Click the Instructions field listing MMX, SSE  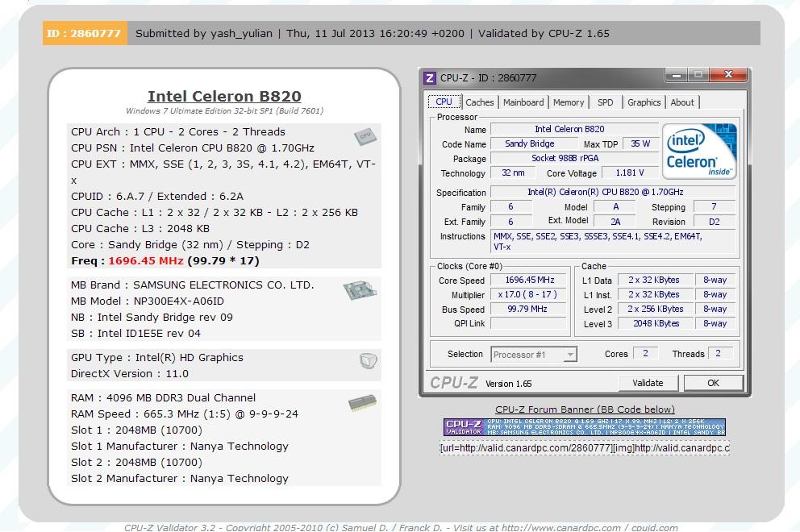tap(612, 241)
